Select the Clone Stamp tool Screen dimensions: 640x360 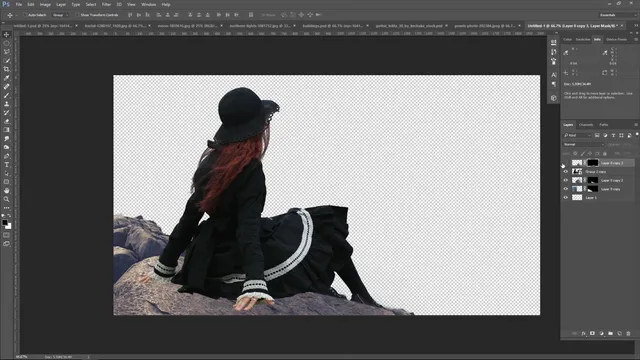[7, 104]
